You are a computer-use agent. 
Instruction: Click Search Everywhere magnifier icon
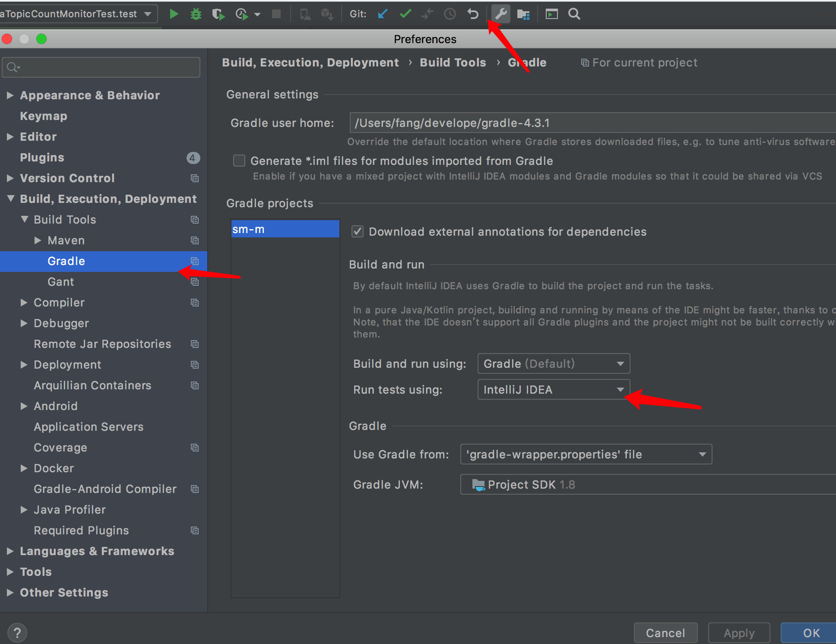[x=574, y=14]
